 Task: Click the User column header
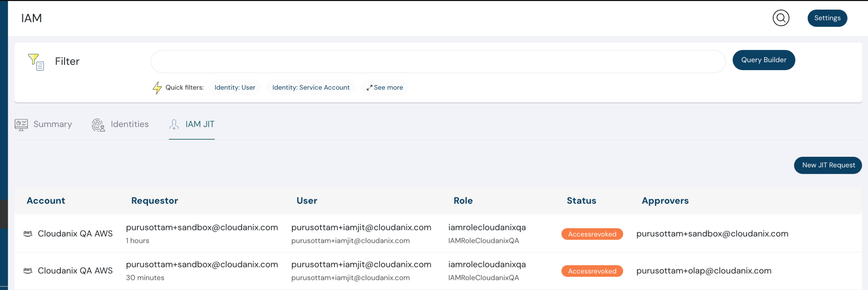coord(307,201)
